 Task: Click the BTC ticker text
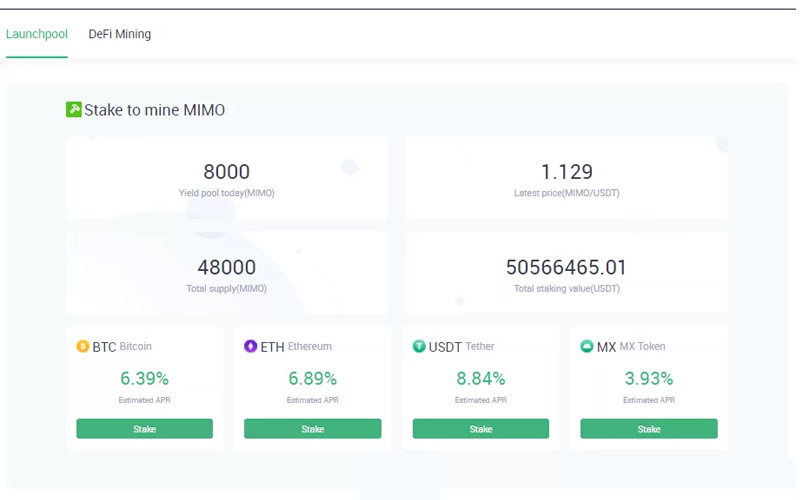[x=104, y=347]
